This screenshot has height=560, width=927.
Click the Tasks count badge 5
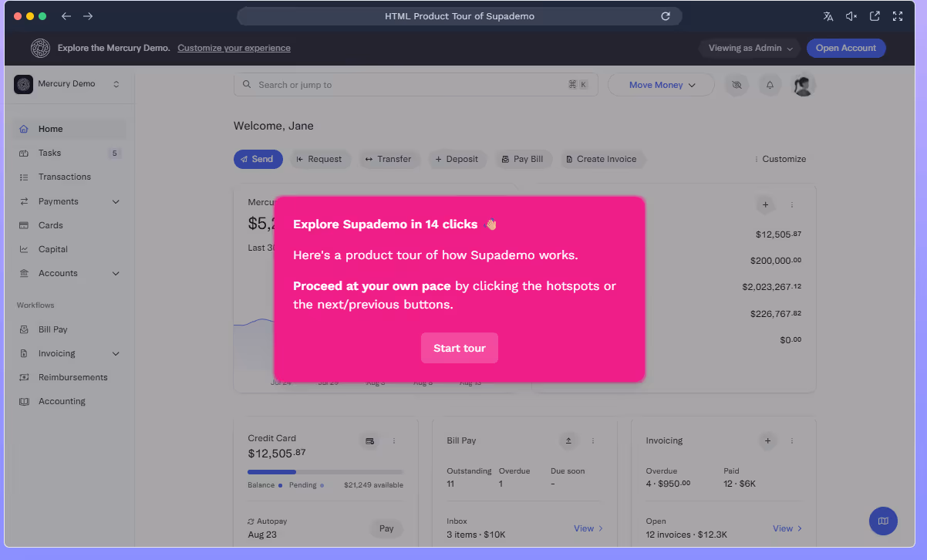pyautogui.click(x=115, y=153)
